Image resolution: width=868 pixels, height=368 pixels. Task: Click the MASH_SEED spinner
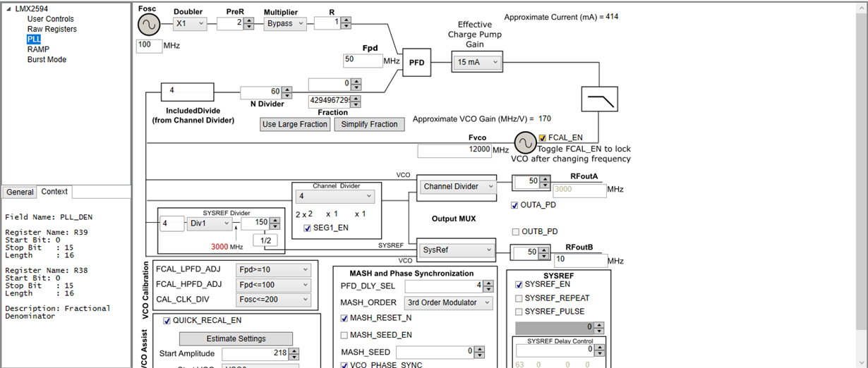440,352
